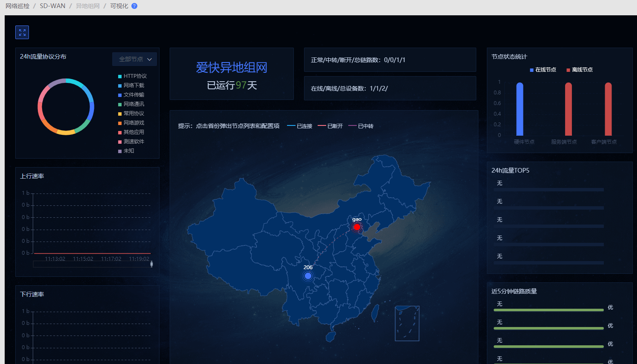Toggle 网络游戏 legend item
637x364 pixels.
click(131, 123)
